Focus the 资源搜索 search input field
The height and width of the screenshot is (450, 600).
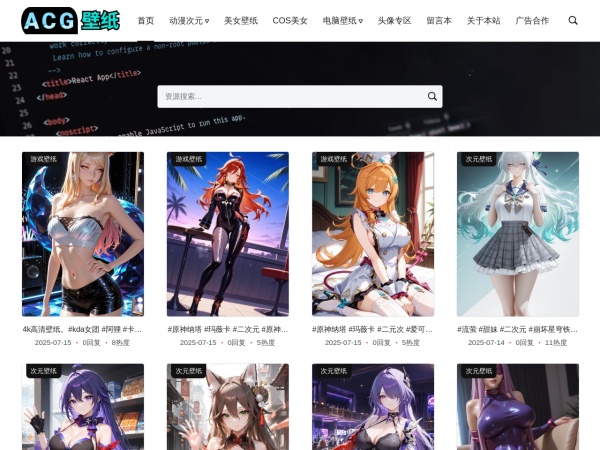tap(290, 97)
